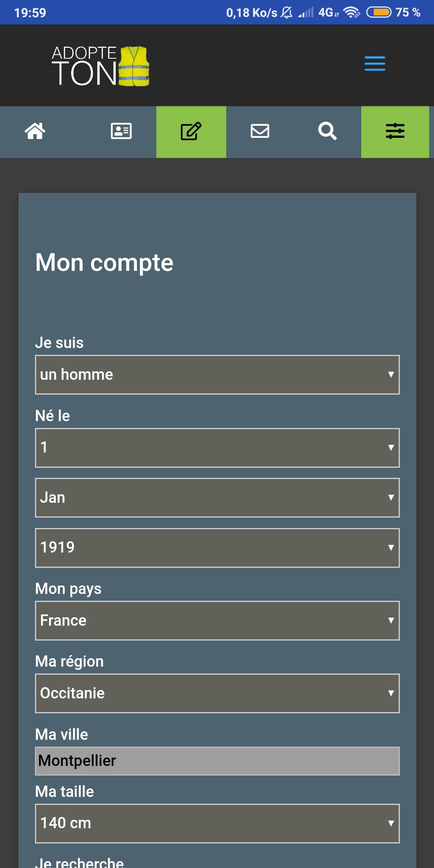Open messages via the envelope icon
The image size is (434, 868).
(x=260, y=131)
